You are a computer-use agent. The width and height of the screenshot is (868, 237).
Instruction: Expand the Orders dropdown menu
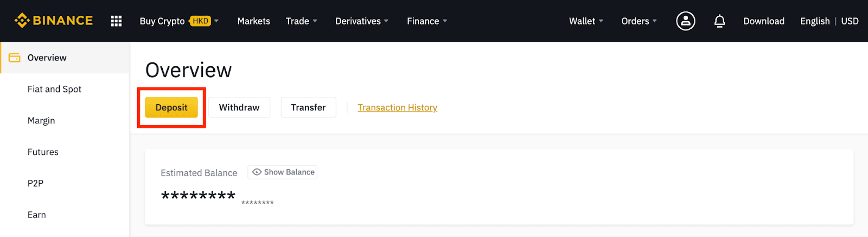click(x=639, y=21)
